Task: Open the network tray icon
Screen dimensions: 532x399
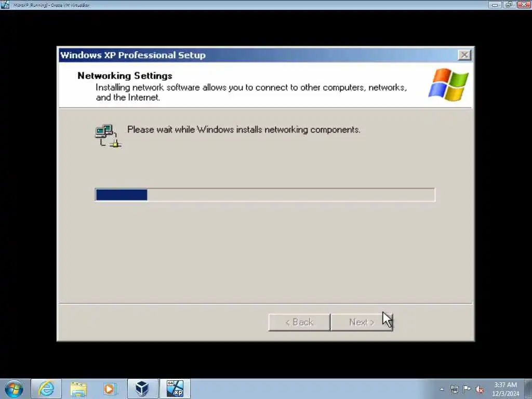Action: [x=454, y=389]
